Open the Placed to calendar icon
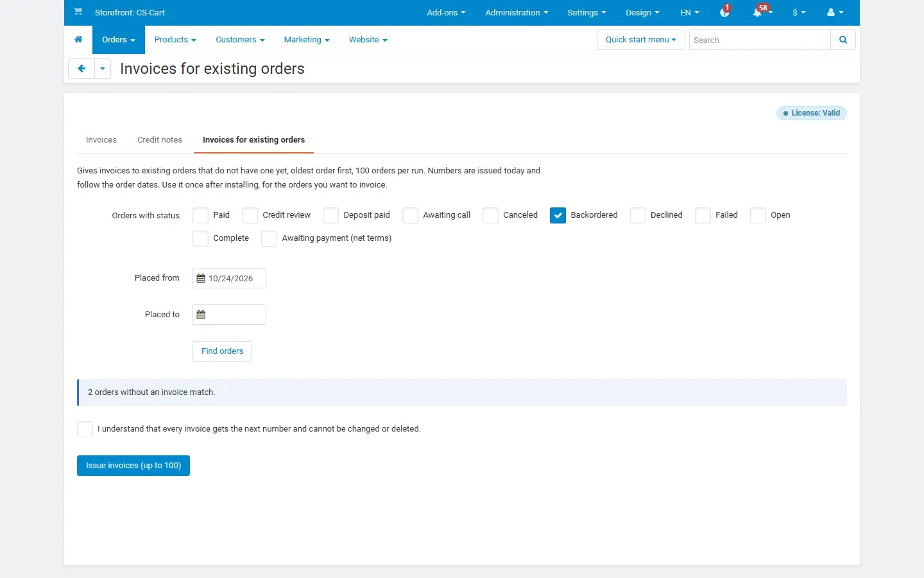Viewport: 924px width, 578px height. coord(201,315)
